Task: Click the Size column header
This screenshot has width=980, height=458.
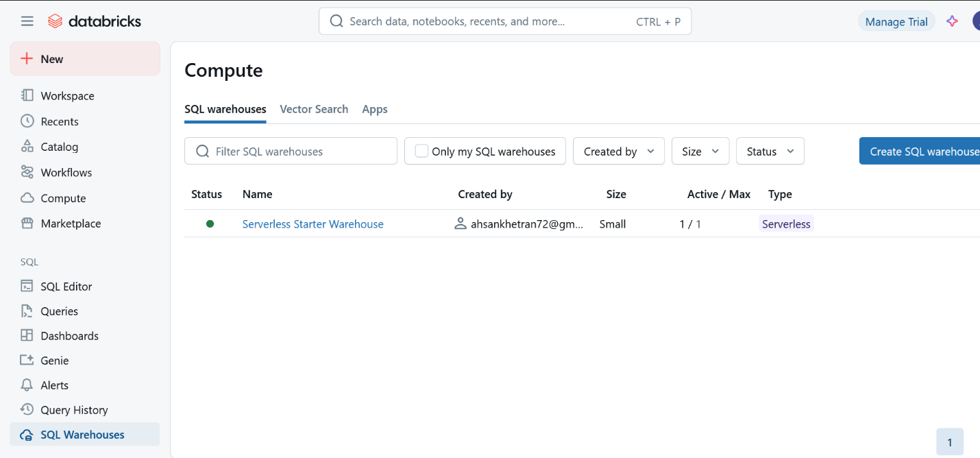Action: tap(616, 195)
